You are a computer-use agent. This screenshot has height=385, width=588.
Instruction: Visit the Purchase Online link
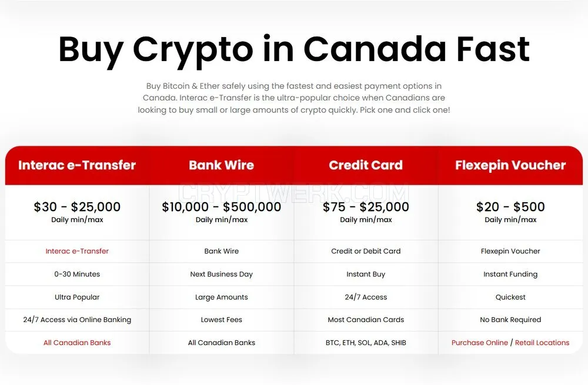(x=480, y=343)
